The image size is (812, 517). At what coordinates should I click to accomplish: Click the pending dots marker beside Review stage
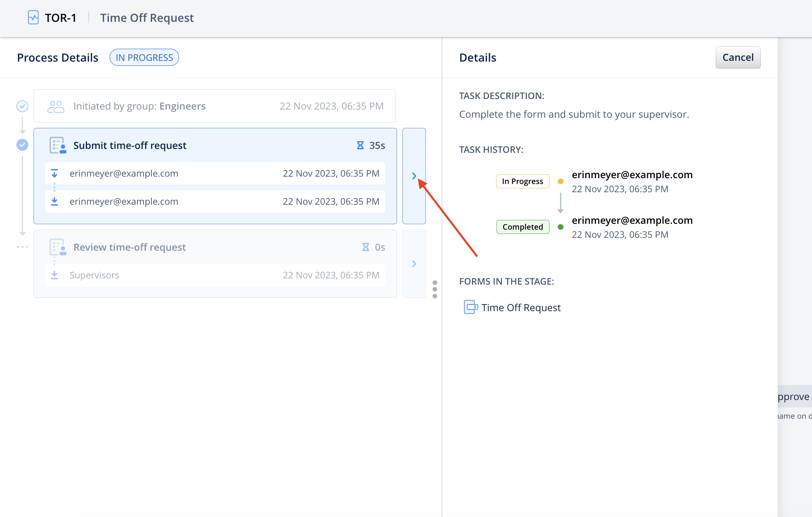pyautogui.click(x=22, y=247)
